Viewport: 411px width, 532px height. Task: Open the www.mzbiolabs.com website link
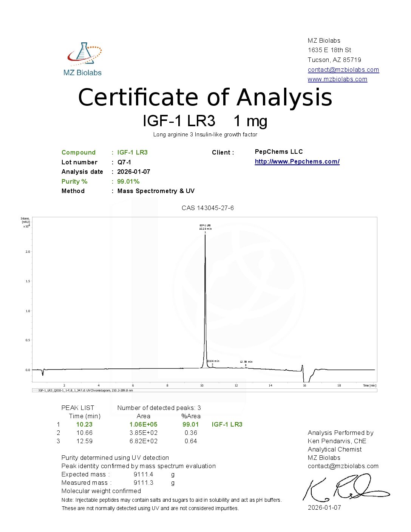(337, 79)
